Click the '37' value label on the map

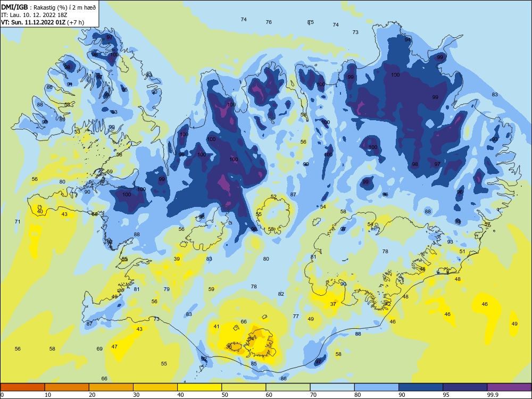point(333,304)
